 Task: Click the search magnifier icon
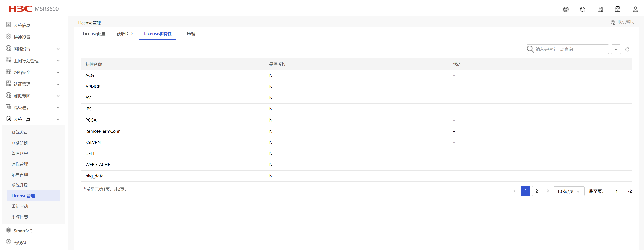pyautogui.click(x=530, y=49)
